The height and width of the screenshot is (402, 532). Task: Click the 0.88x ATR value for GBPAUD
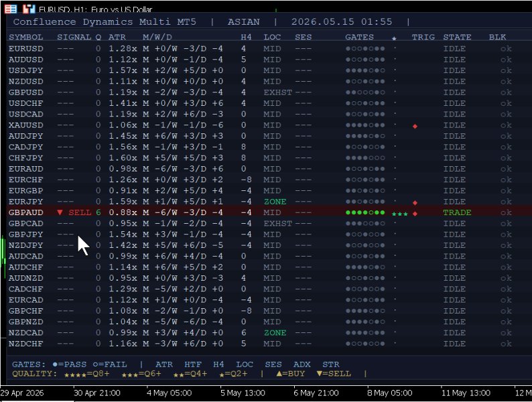pyautogui.click(x=123, y=212)
